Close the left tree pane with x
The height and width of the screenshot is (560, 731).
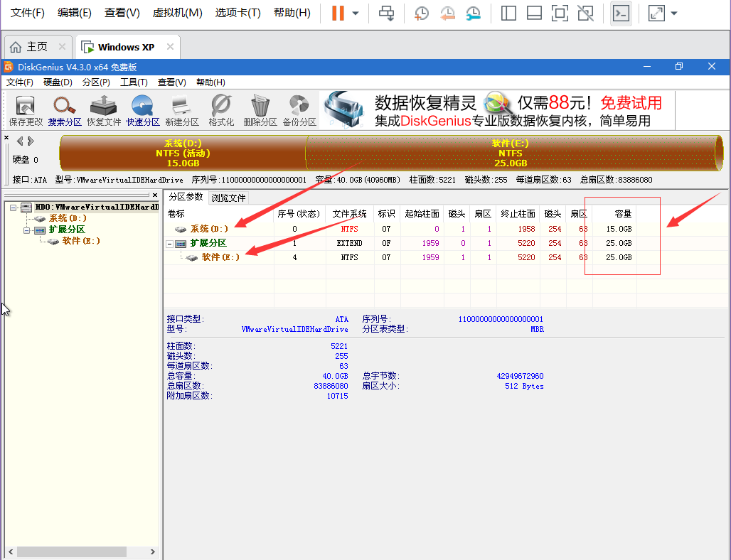[x=155, y=195]
